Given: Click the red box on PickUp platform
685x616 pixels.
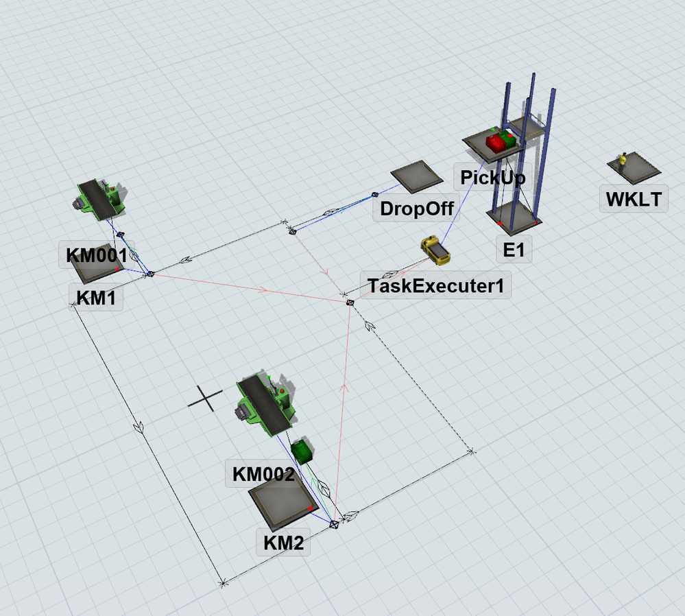Looking at the screenshot, I should point(496,143).
